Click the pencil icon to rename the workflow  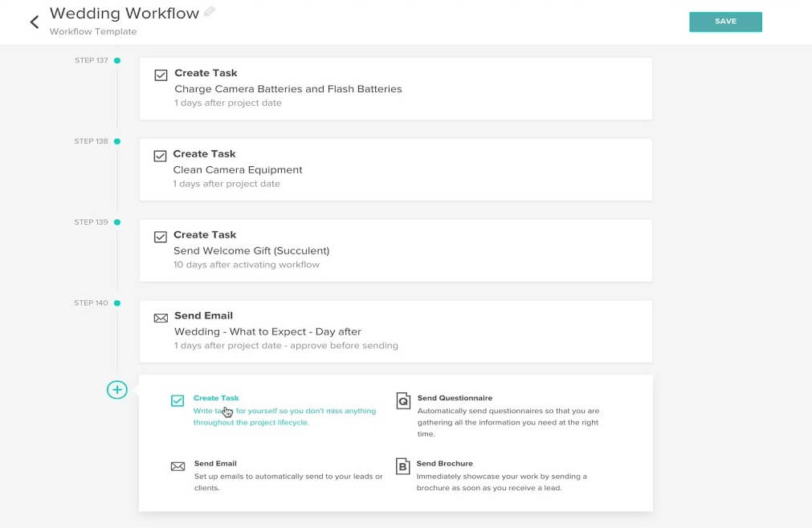[x=210, y=14]
